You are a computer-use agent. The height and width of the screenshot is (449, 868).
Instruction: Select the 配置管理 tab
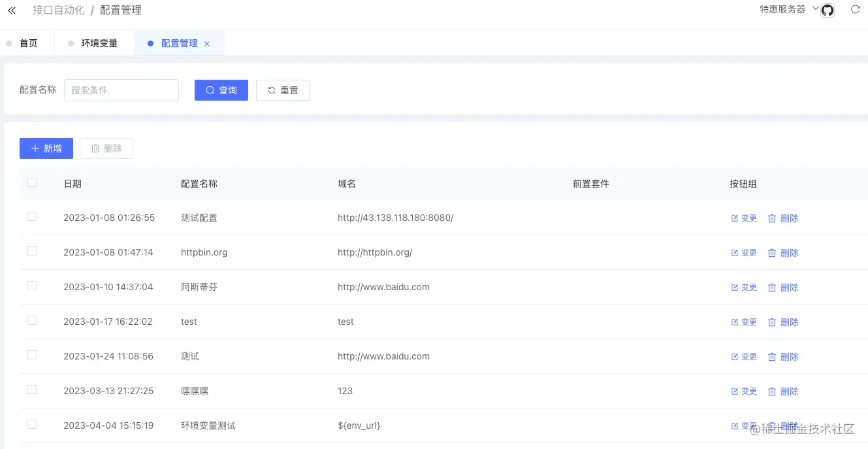tap(179, 43)
